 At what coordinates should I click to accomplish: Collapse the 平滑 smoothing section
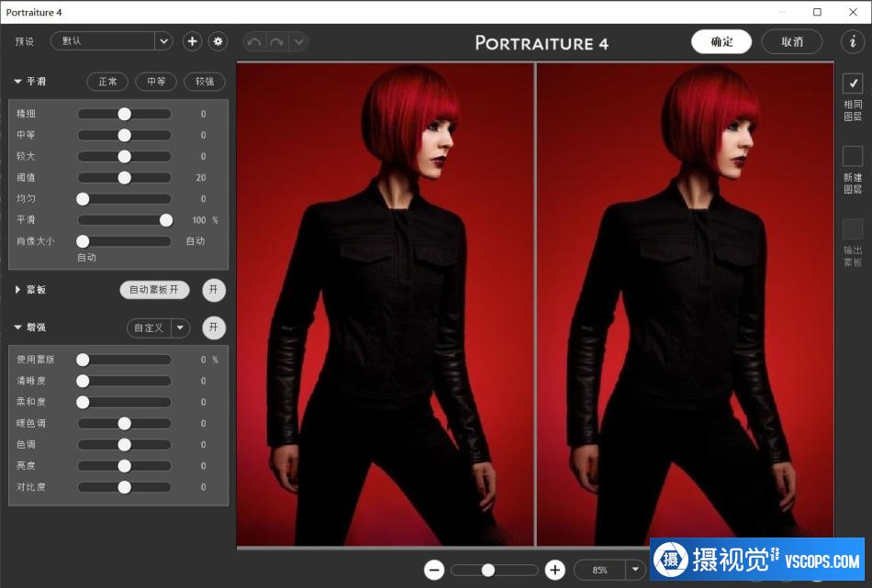17,82
